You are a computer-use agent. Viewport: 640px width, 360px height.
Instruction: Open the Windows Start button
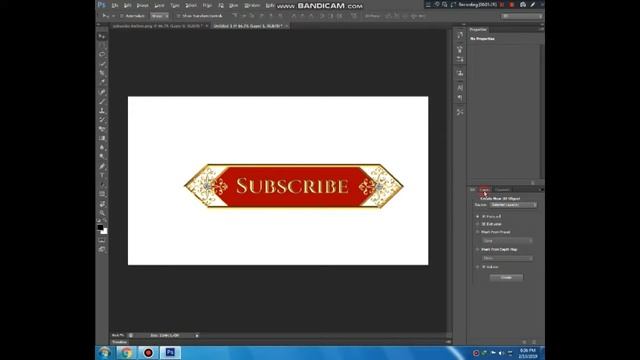(x=104, y=353)
